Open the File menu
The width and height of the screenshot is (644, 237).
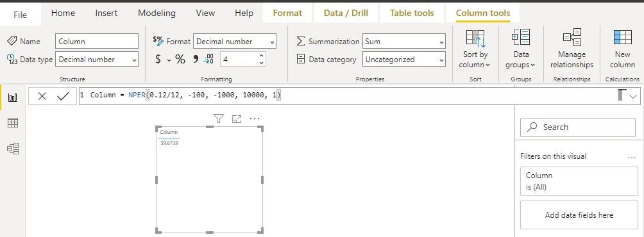click(x=20, y=15)
